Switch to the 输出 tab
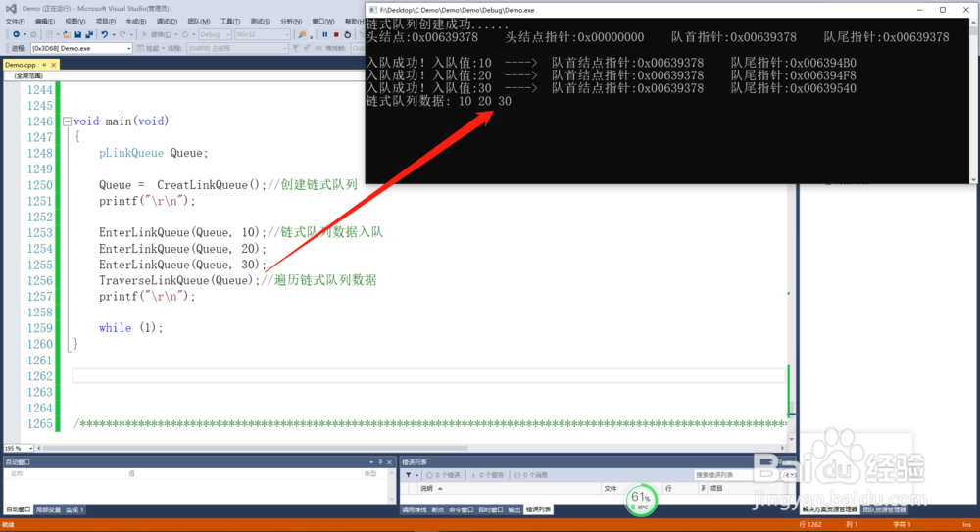 (514, 509)
